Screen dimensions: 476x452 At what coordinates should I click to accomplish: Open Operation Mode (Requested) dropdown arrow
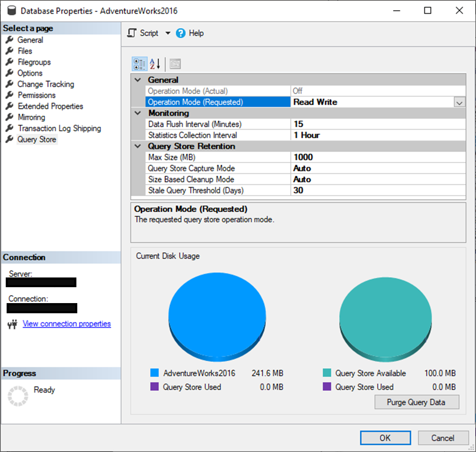[x=459, y=103]
